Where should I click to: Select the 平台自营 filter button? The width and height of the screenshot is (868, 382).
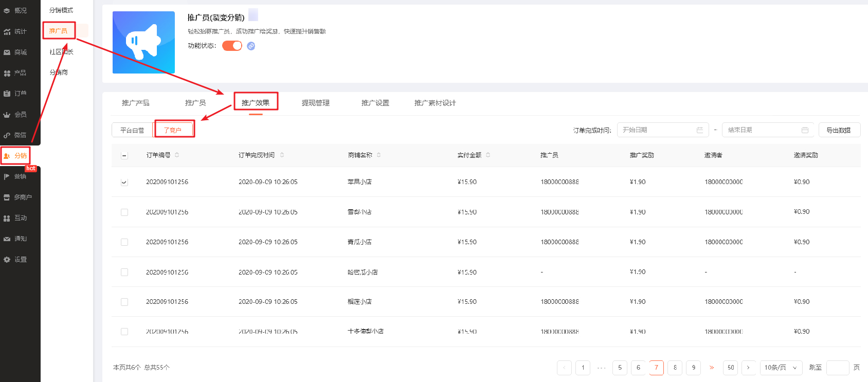(132, 130)
